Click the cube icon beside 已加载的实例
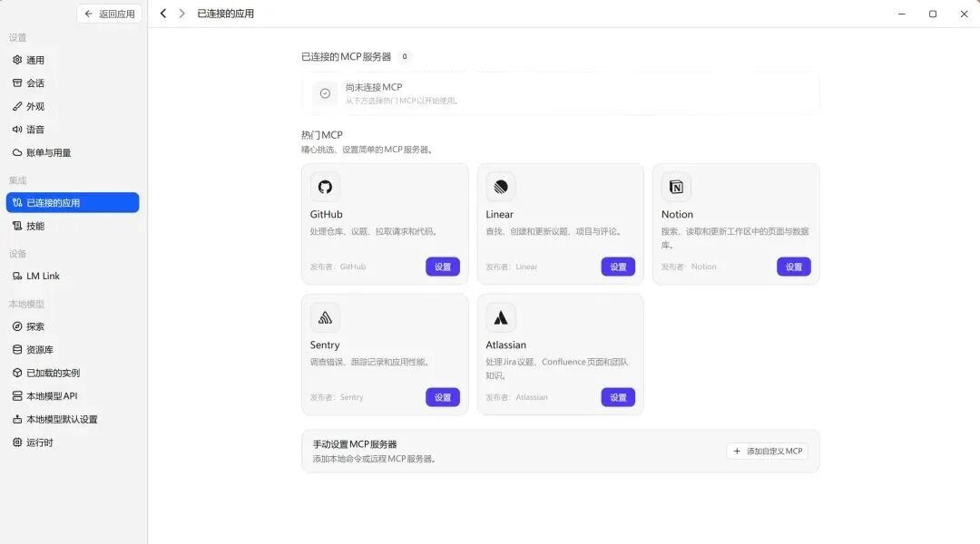This screenshot has height=544, width=980. (x=17, y=373)
